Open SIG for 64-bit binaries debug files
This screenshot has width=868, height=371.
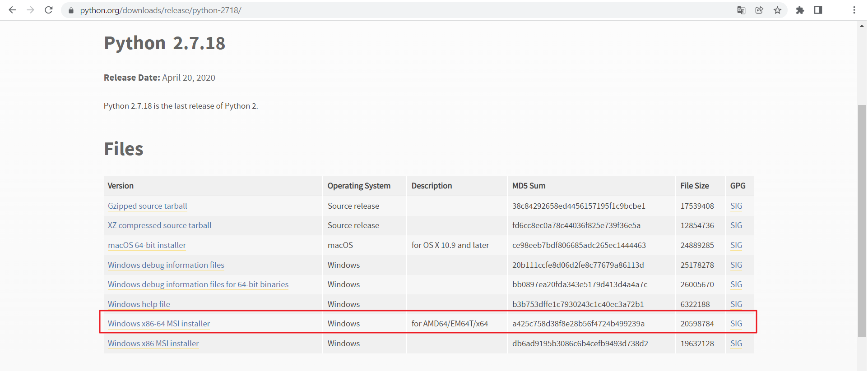tap(736, 284)
